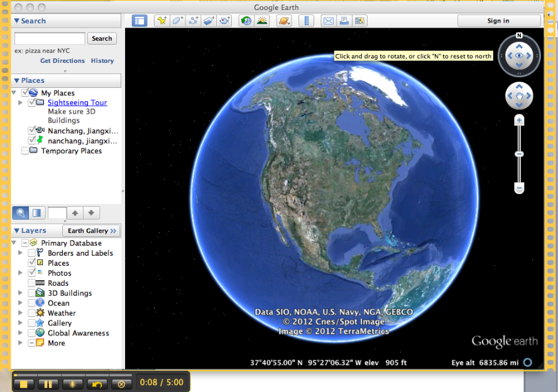The image size is (558, 392).
Task: Collapse the Layers panel
Action: [x=17, y=231]
